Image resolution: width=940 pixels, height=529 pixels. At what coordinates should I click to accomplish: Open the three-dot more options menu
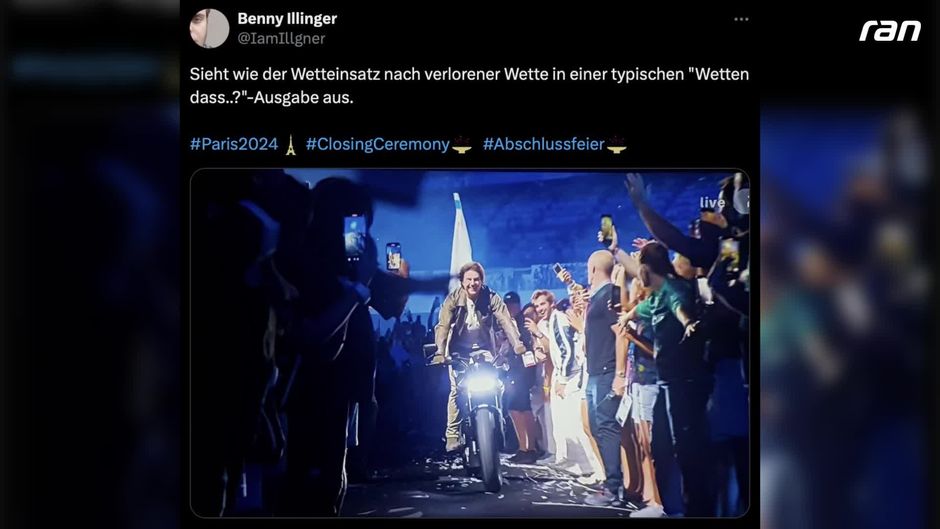[x=741, y=19]
